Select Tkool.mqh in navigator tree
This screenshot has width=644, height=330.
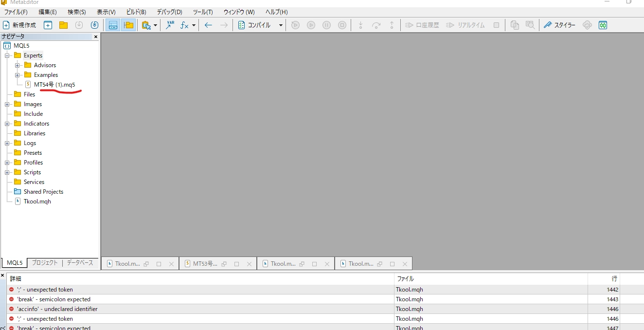(x=37, y=202)
